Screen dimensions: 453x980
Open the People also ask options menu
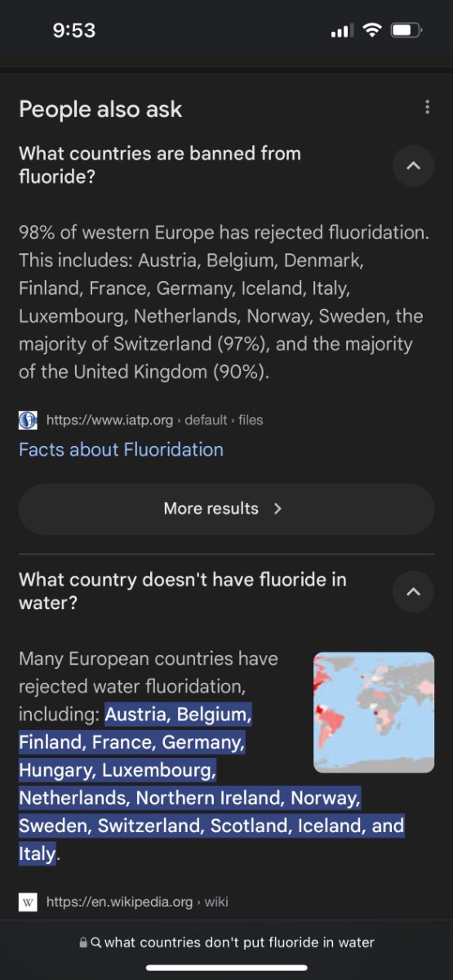pyautogui.click(x=427, y=108)
